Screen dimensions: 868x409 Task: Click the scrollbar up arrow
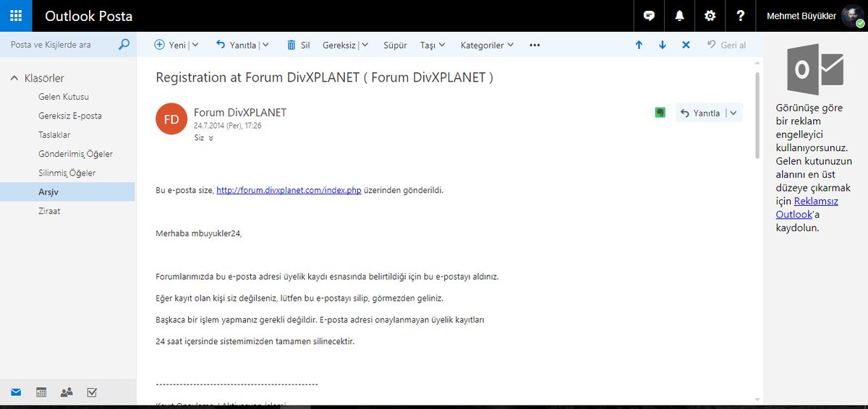tap(757, 64)
